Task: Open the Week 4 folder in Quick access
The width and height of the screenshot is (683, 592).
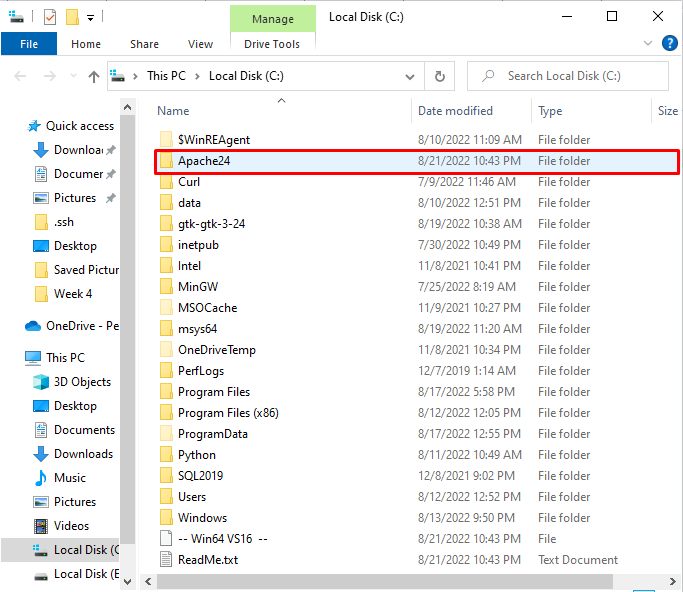Action: pyautogui.click(x=63, y=294)
